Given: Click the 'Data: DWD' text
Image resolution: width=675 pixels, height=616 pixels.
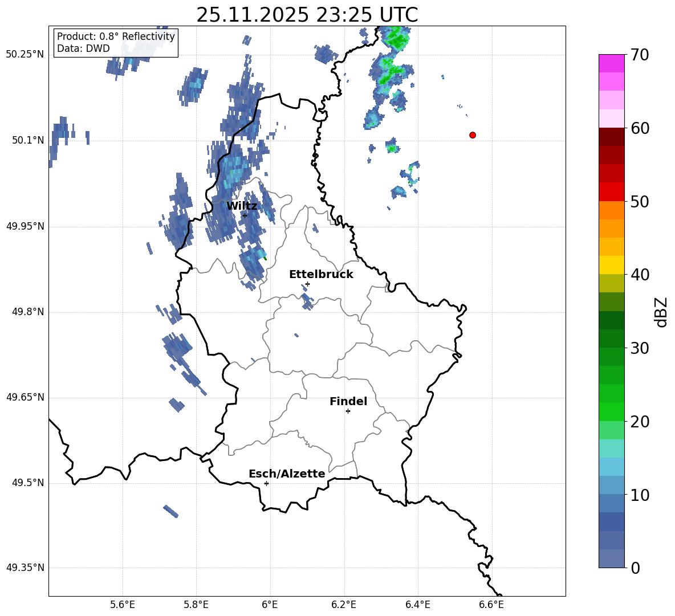Looking at the screenshot, I should [83, 48].
